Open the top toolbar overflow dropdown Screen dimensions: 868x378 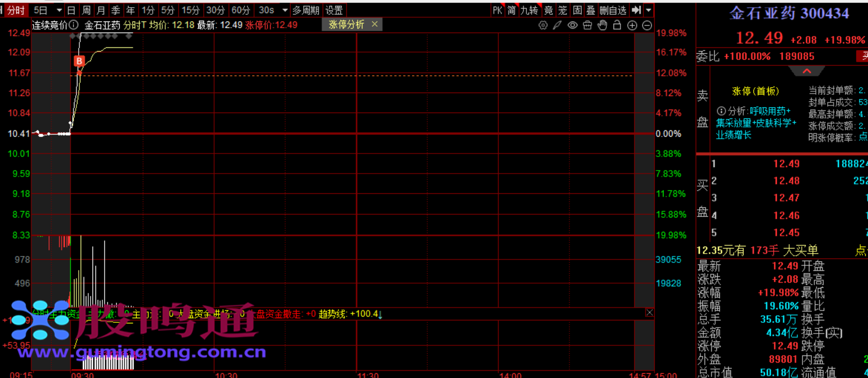pos(649,10)
